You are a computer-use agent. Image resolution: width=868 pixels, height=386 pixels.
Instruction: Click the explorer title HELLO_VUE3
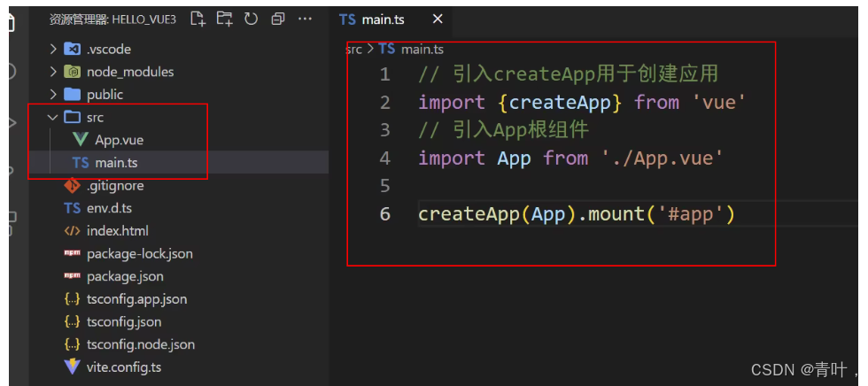(x=143, y=19)
